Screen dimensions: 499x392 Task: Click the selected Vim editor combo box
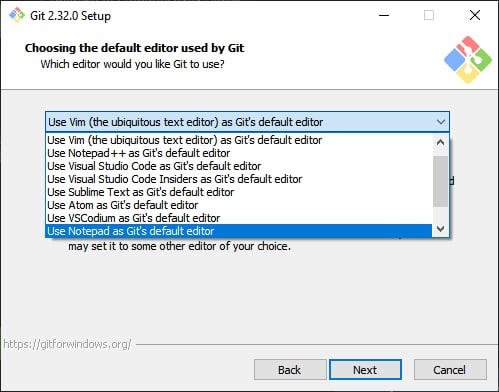(x=247, y=122)
